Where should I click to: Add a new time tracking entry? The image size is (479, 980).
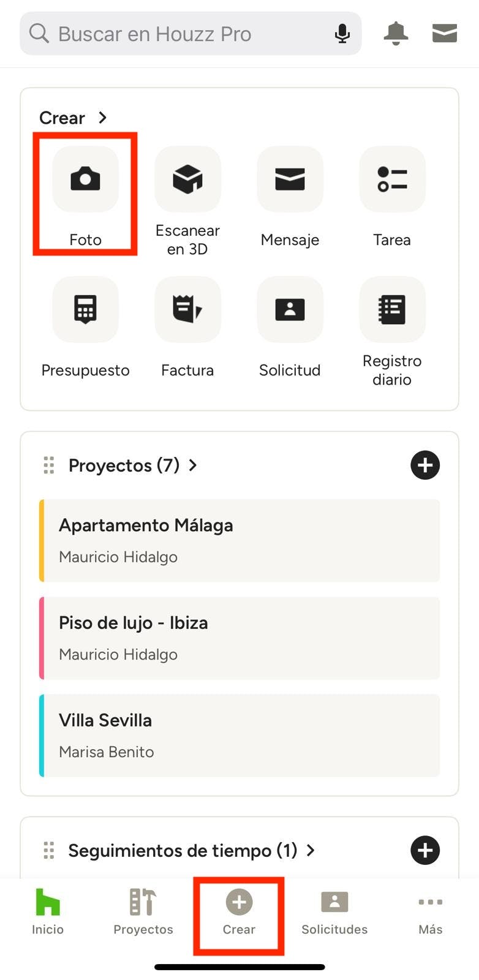pyautogui.click(x=425, y=851)
